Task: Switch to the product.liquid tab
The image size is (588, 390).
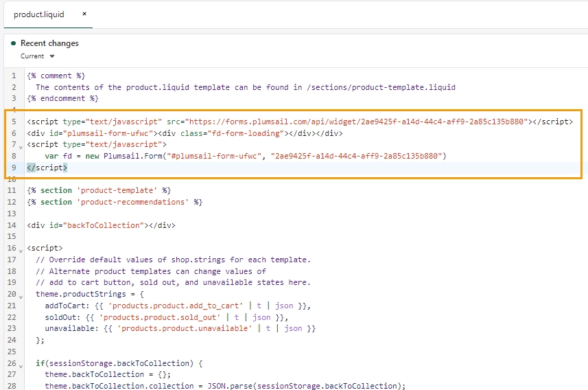Action: 39,14
